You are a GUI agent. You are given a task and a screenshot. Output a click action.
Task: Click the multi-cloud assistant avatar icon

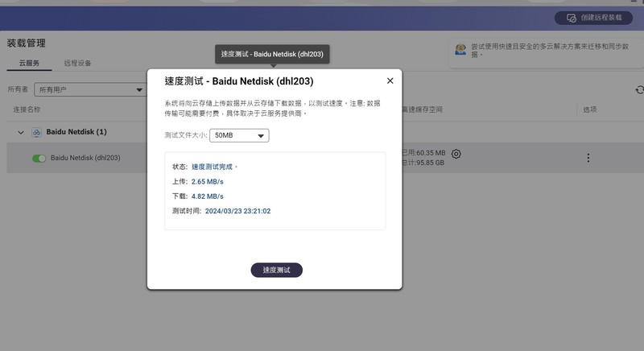pyautogui.click(x=460, y=50)
